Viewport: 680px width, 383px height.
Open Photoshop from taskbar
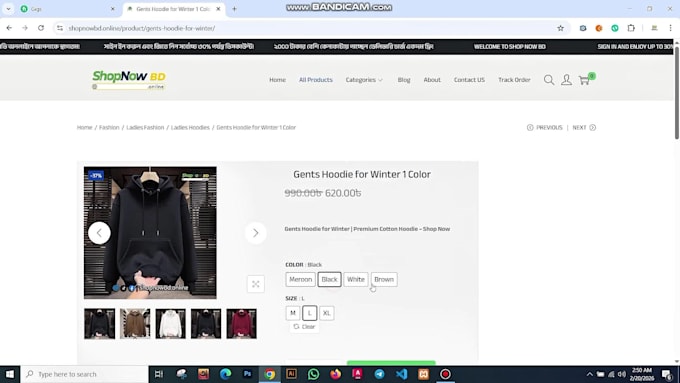coord(247,374)
